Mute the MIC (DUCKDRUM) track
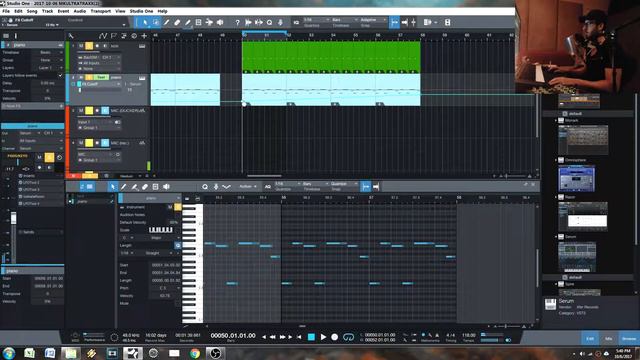This screenshot has height=360, width=640. (81, 111)
